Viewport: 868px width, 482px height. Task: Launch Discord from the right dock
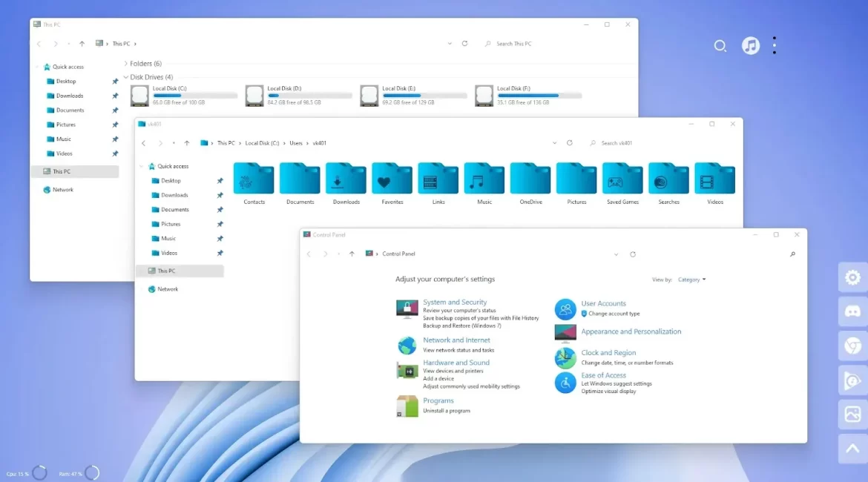[x=852, y=311]
